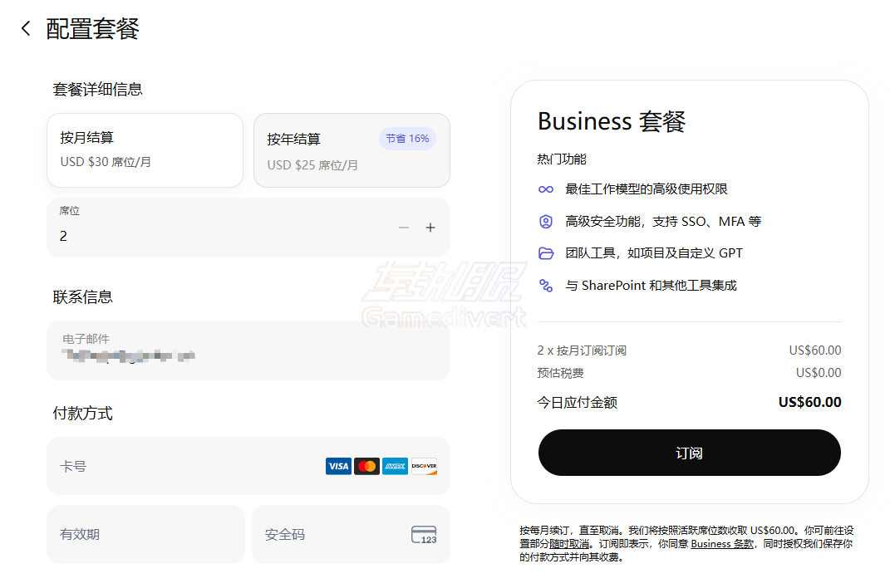
Task: Click the folder icon beside 团队工具
Action: (546, 253)
